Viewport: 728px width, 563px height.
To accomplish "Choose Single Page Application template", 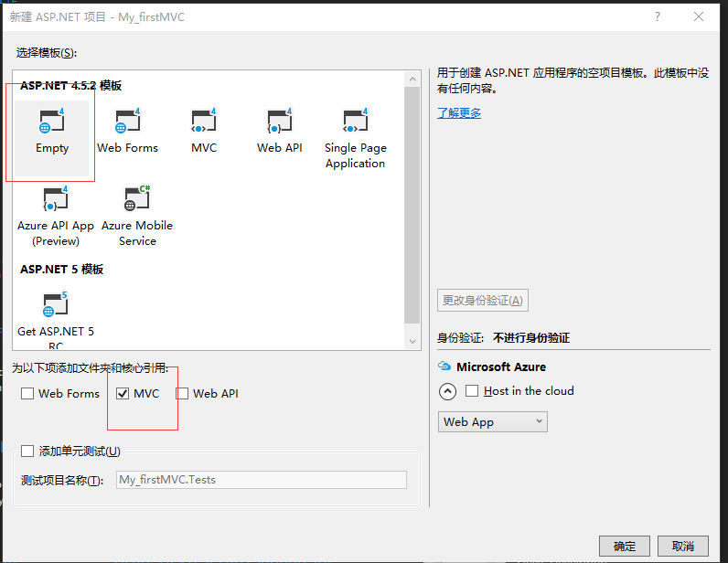I will point(355,138).
